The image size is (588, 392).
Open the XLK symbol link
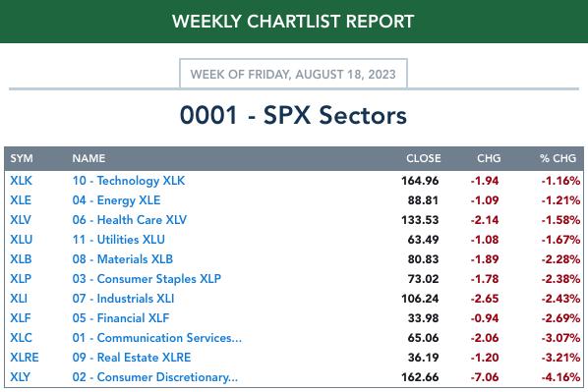pyautogui.click(x=21, y=181)
